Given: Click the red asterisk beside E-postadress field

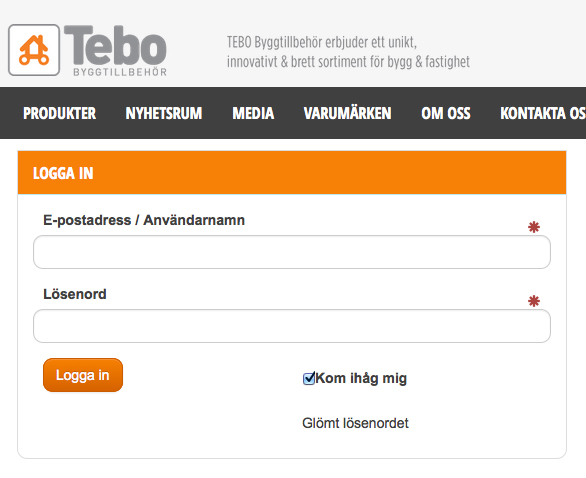Looking at the screenshot, I should (x=534, y=227).
